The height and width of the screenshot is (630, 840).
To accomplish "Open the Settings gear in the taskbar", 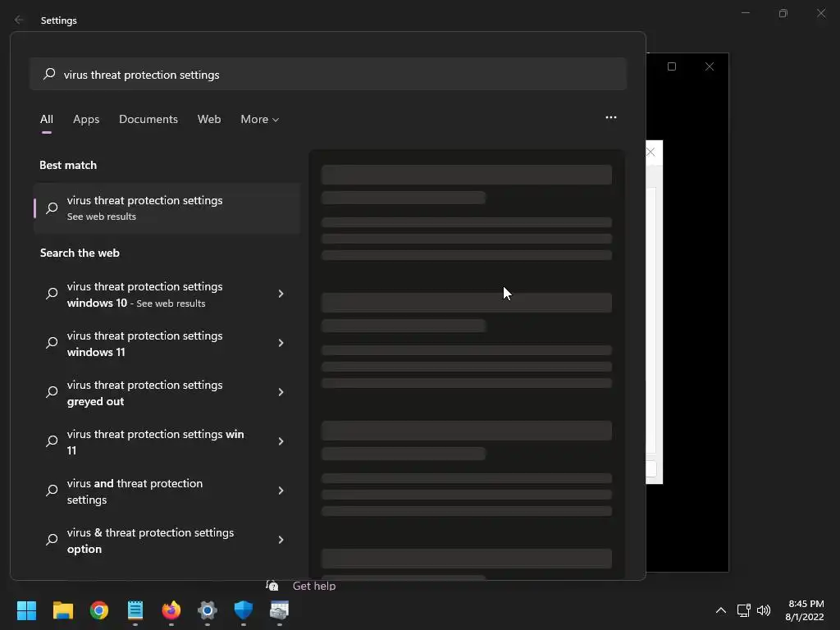I will (x=208, y=610).
